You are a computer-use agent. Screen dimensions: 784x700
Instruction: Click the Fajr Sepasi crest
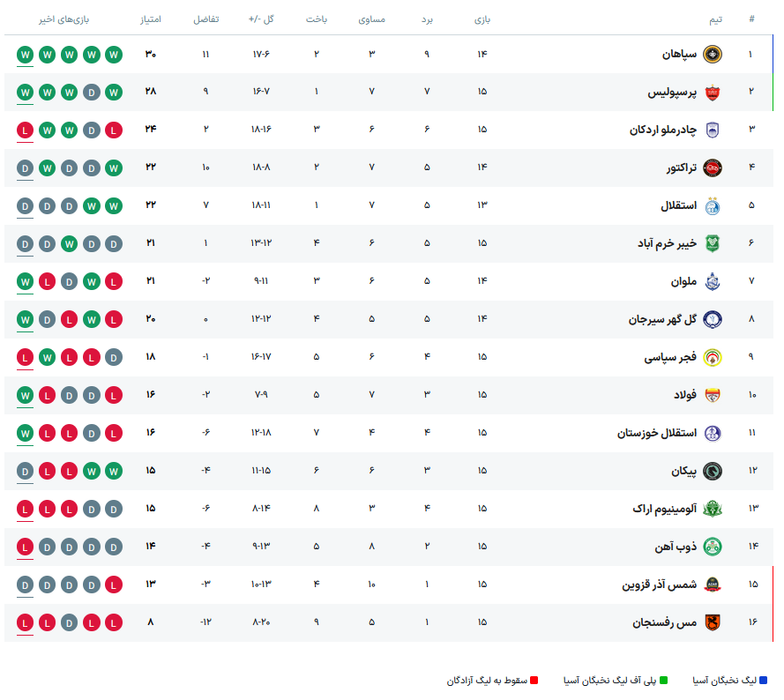712,357
